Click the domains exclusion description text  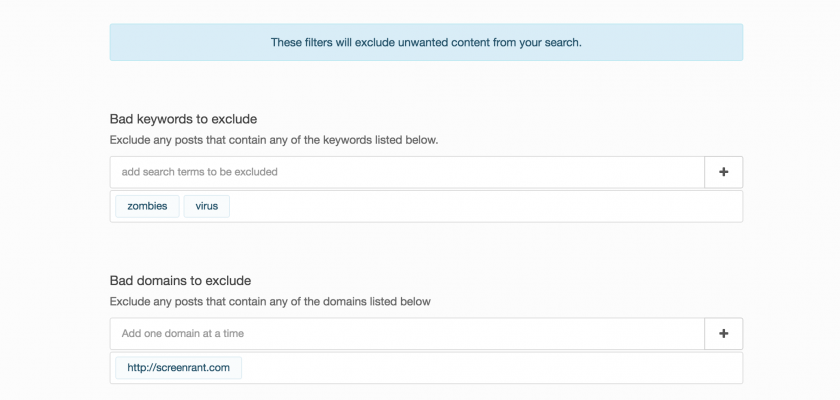click(x=270, y=301)
